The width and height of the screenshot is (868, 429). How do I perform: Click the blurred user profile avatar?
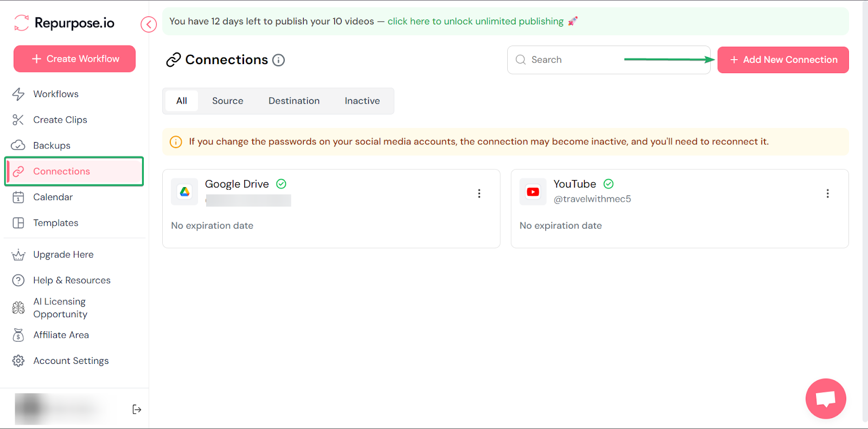point(30,408)
